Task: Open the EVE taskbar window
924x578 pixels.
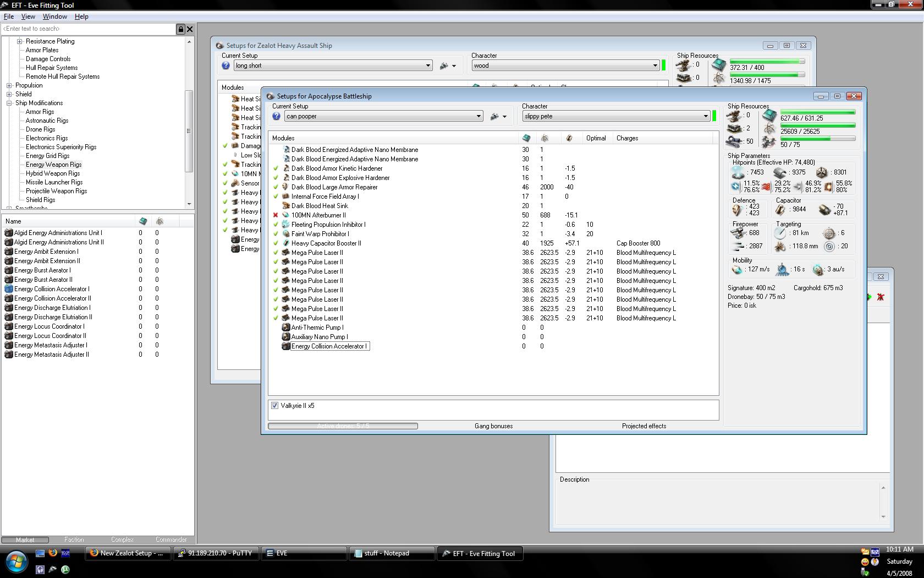Action: point(304,553)
